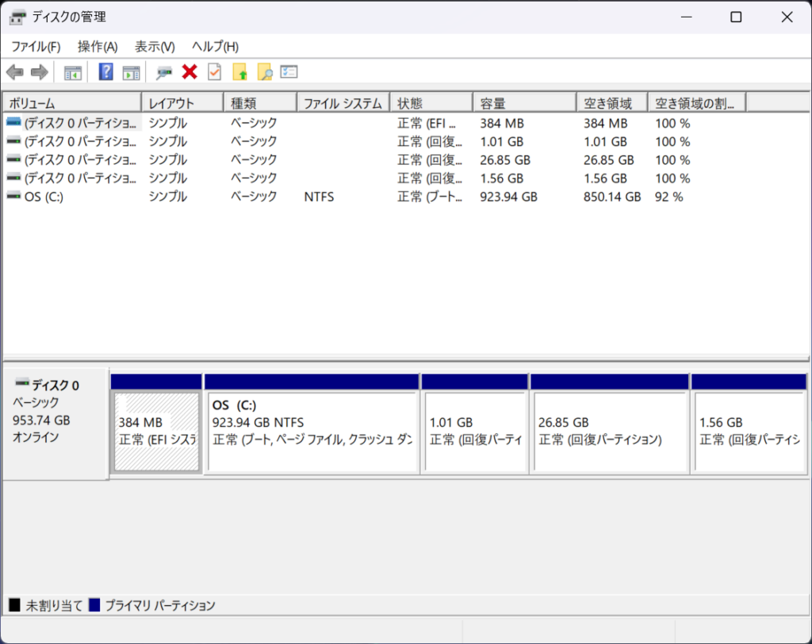Sort by the 容量 column header
812x644 pixels.
point(523,103)
